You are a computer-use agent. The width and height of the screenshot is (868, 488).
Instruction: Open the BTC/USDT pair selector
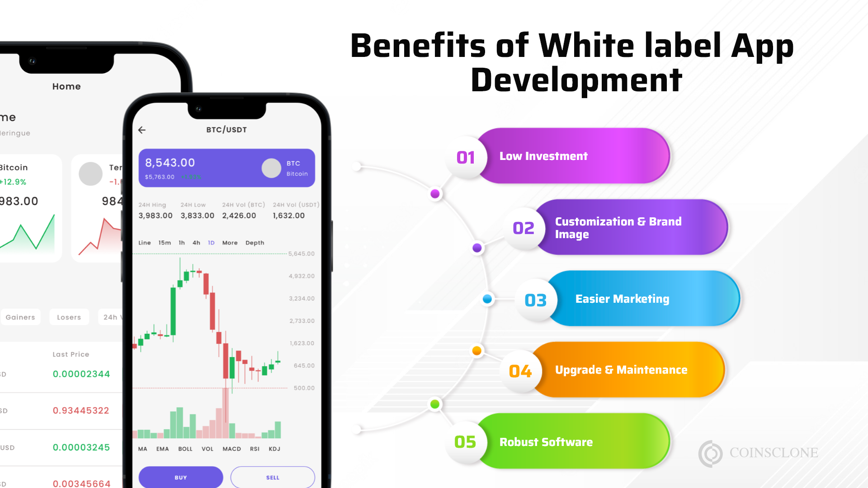pos(227,130)
